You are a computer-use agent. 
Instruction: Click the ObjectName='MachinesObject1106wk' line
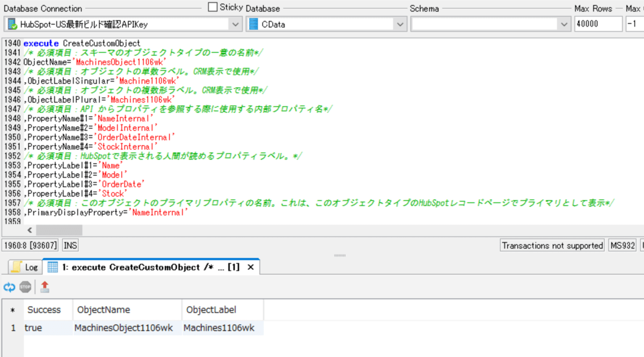point(96,62)
